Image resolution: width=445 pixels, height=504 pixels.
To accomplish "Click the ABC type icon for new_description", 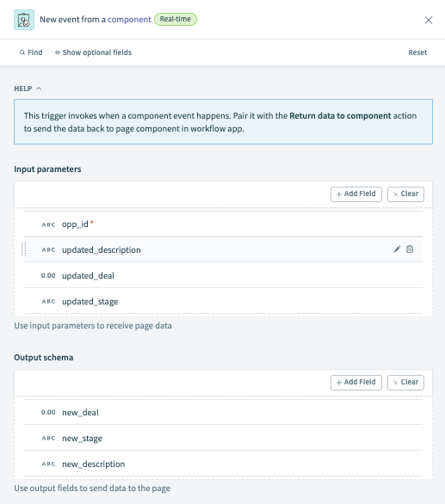I will point(48,464).
